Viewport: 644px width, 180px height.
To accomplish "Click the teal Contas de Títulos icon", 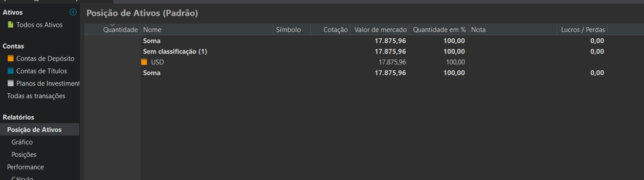I will (x=11, y=71).
